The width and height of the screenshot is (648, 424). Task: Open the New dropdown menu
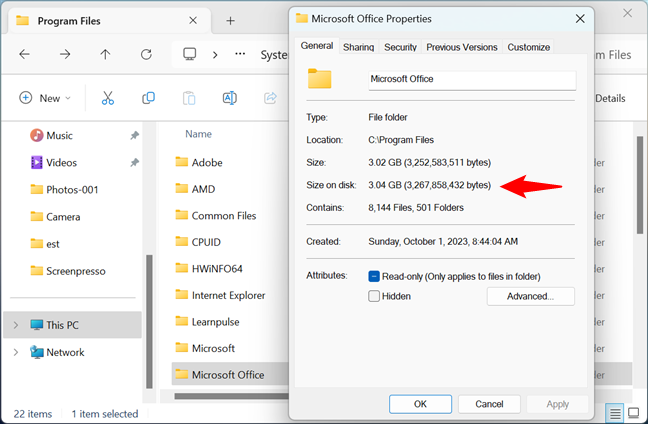[46, 98]
